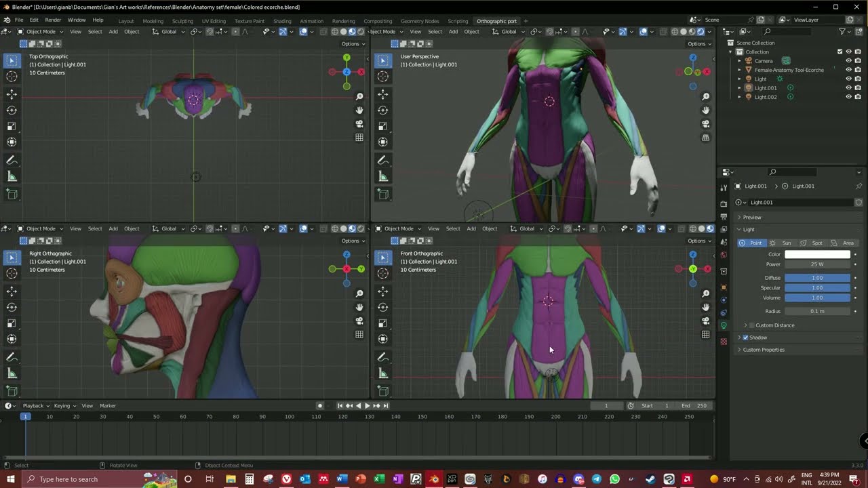Open the outliner filter funnel

(842, 32)
